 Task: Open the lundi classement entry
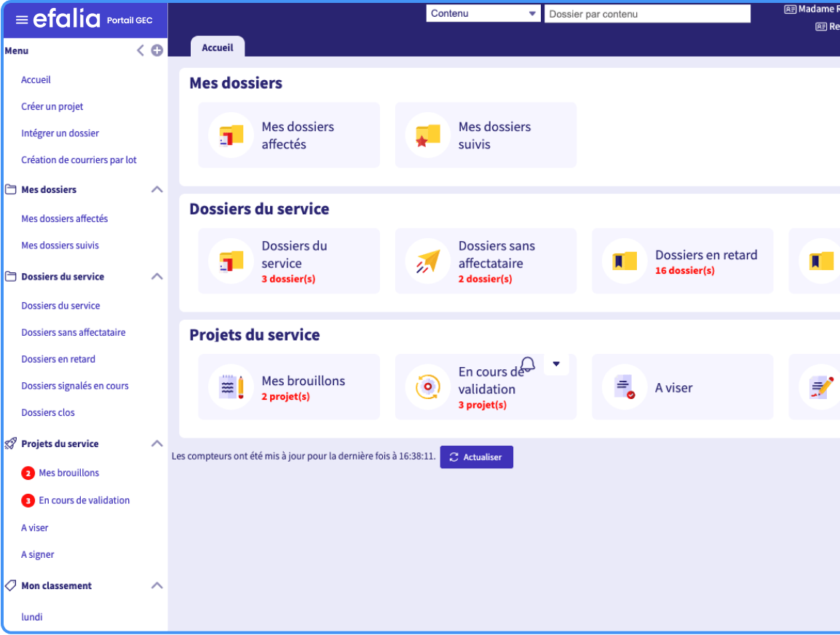pos(31,617)
